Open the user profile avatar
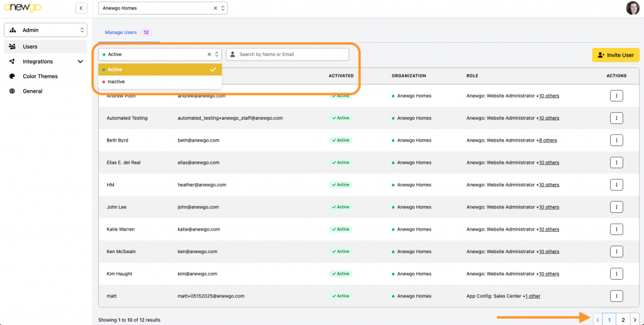 tap(633, 8)
